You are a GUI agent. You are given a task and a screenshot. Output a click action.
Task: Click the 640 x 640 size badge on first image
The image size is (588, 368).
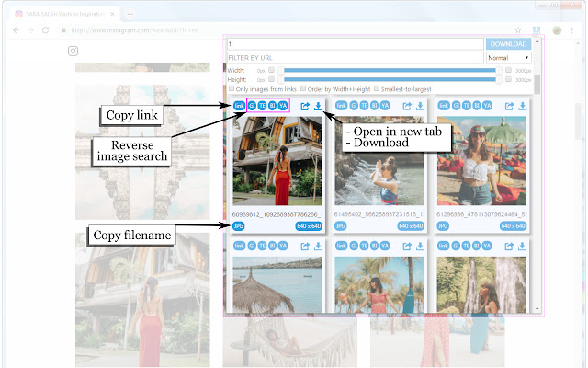308,224
